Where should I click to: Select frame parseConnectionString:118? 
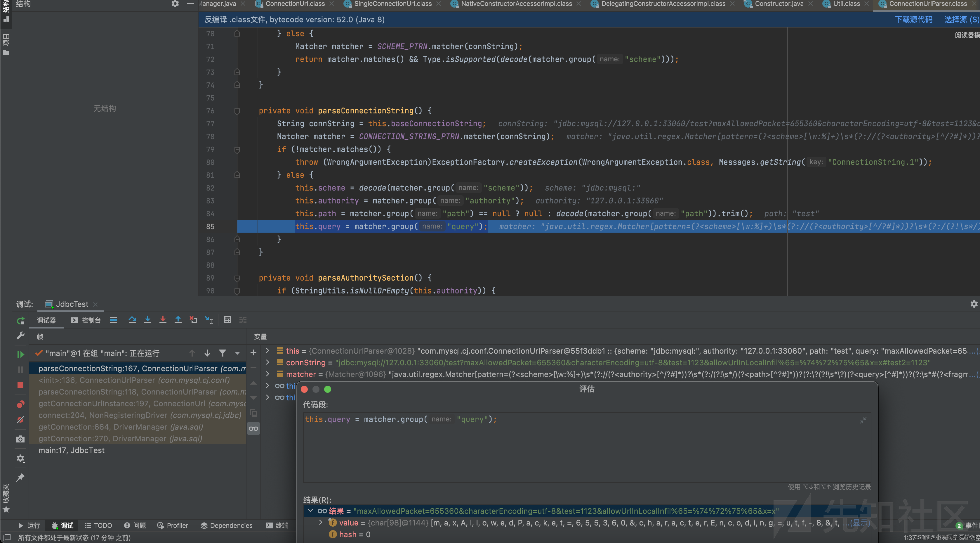point(138,392)
